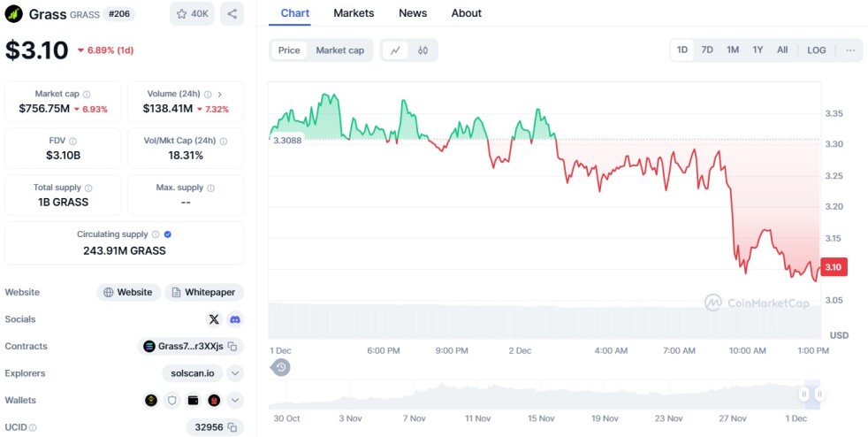Open the black wallet icon

194,401
